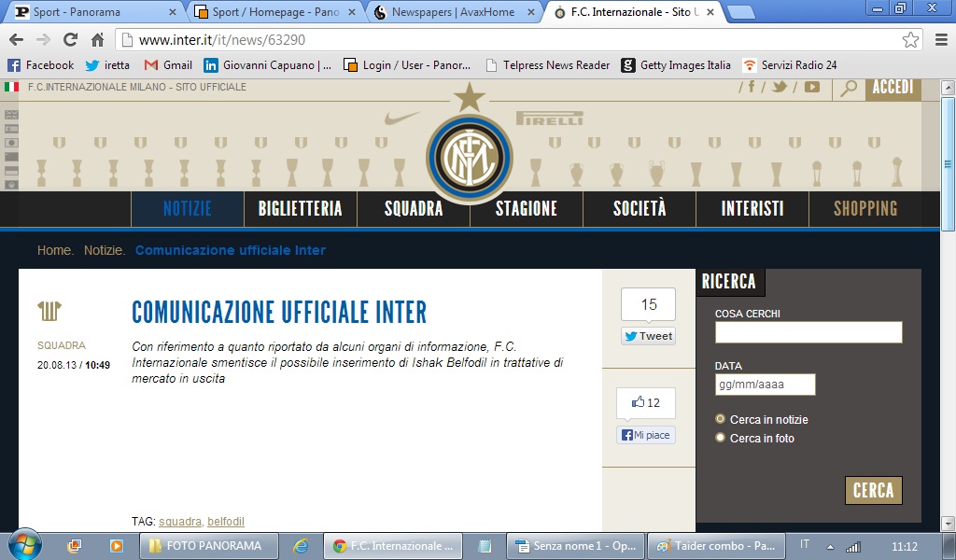Open the BIGLIETTERIA navigation menu
This screenshot has width=956, height=560.
[x=300, y=209]
